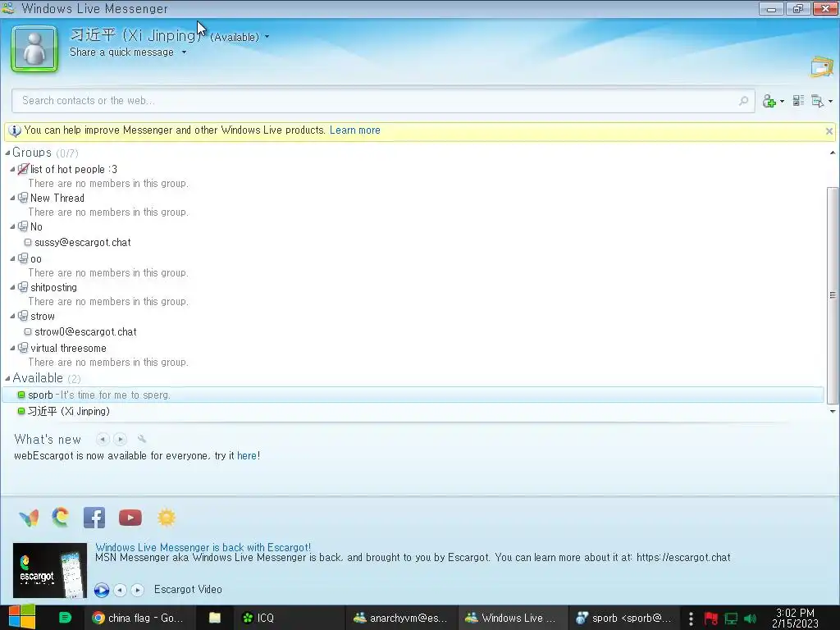Screen dimensions: 840x630
Task: Switch to sporb conversation taskbar window
Action: tap(624, 618)
